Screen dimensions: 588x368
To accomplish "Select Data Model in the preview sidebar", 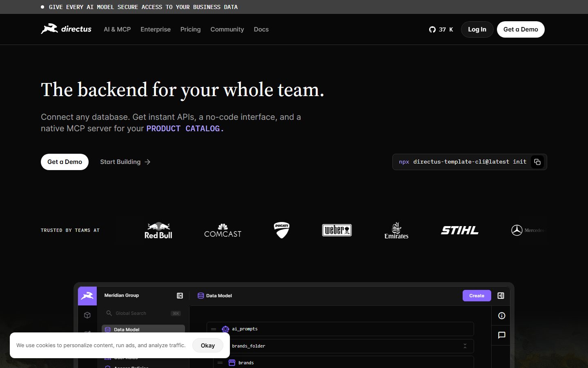I will point(143,330).
